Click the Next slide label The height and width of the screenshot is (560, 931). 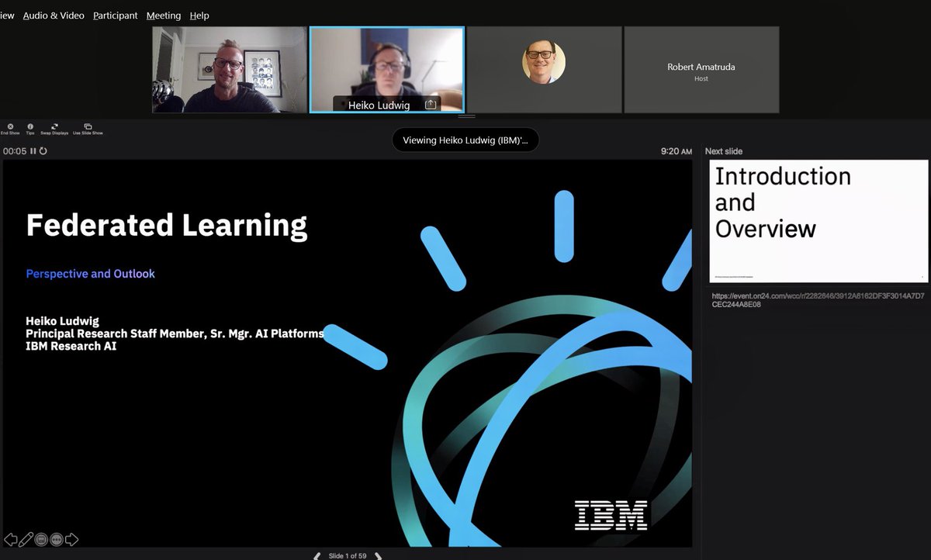724,151
